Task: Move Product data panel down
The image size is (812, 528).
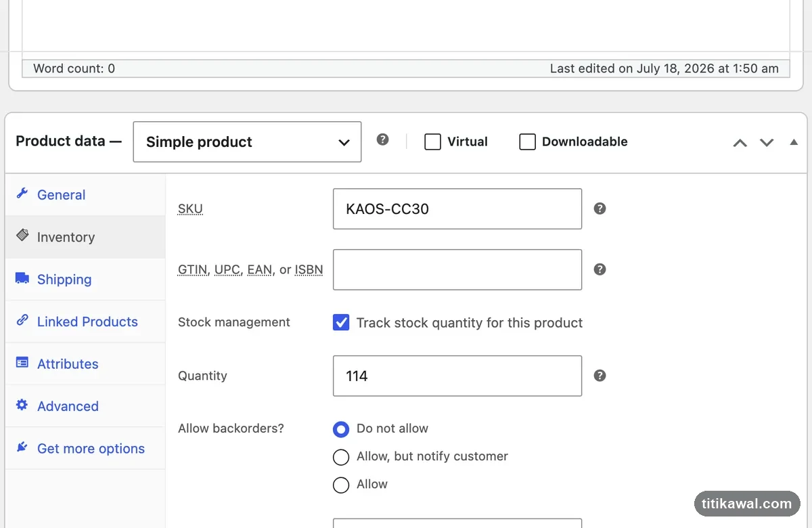Action: [767, 143]
